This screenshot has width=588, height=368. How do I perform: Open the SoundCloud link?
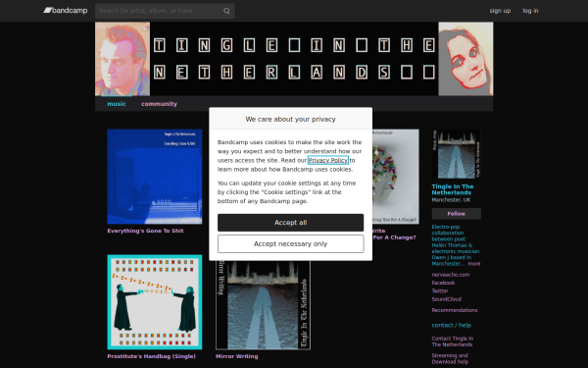446,299
